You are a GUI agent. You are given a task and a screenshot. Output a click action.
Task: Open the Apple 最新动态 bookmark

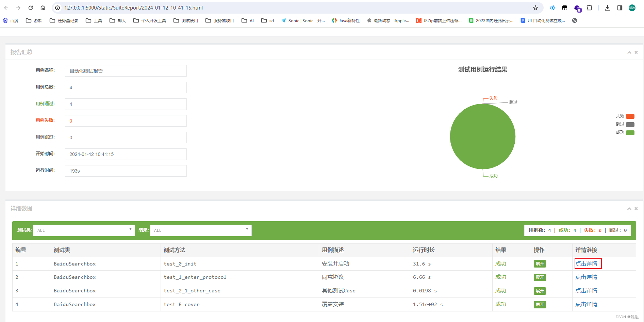pyautogui.click(x=388, y=21)
